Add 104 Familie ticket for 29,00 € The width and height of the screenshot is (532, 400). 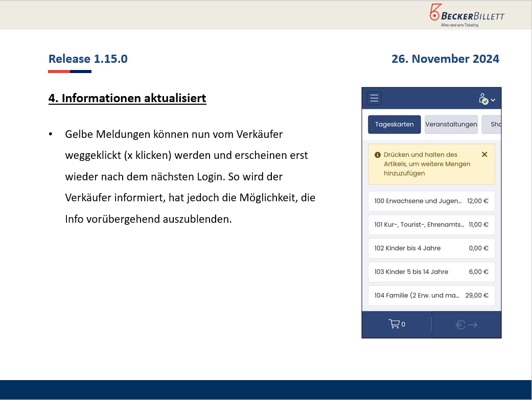(x=431, y=295)
